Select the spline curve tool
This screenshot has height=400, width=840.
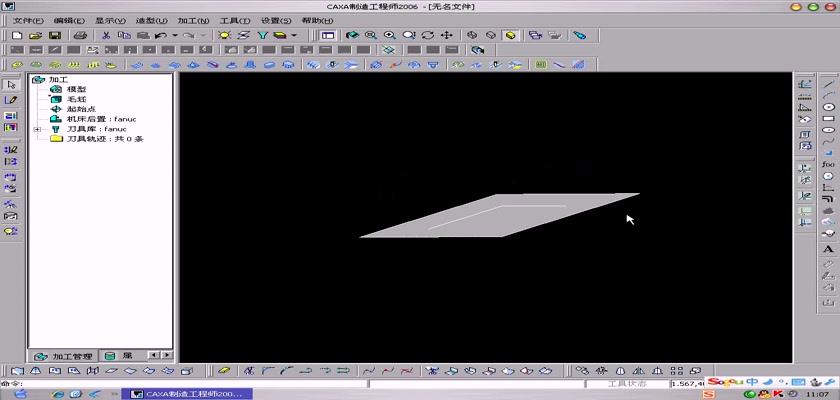click(x=828, y=142)
